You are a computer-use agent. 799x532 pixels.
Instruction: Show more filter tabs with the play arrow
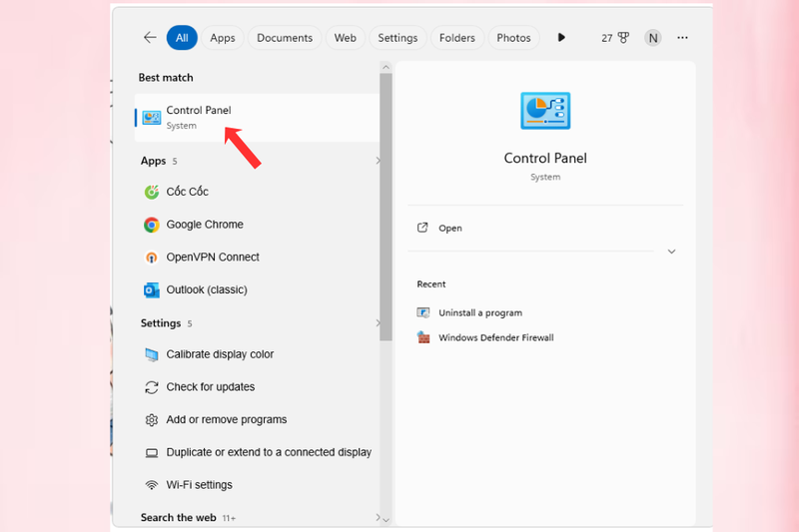pyautogui.click(x=561, y=37)
